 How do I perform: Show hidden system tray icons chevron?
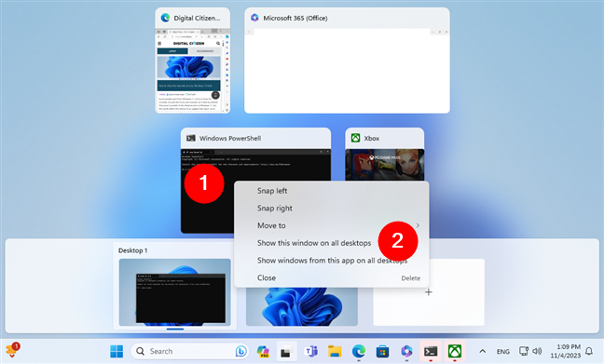pos(482,351)
